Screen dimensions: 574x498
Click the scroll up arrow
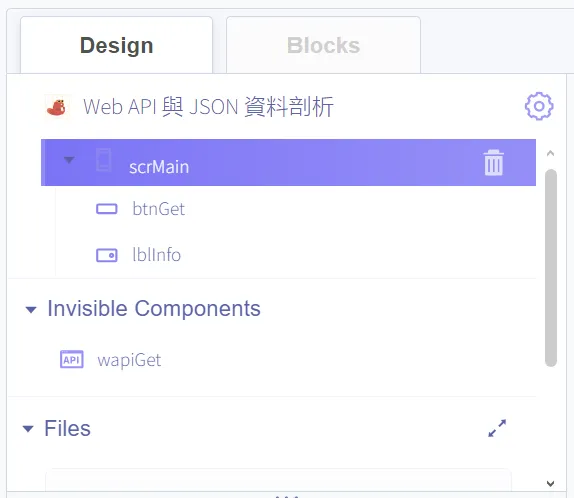coord(550,153)
